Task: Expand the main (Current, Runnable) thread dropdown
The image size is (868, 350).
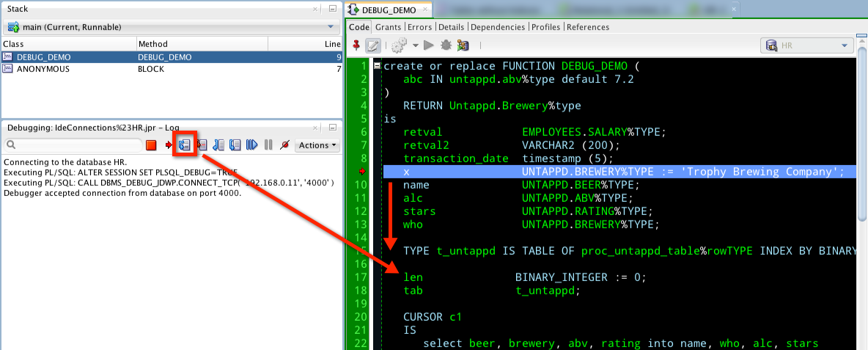Action: 330,27
